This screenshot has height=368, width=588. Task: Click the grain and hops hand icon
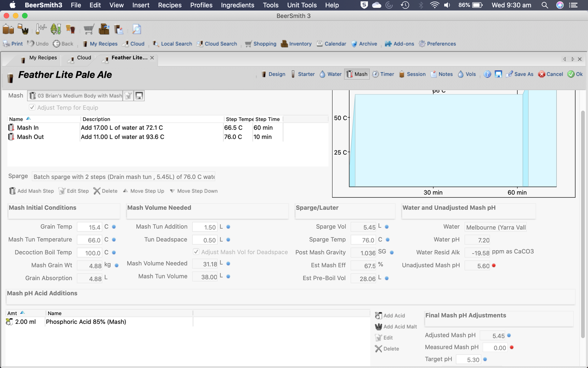[x=23, y=29]
